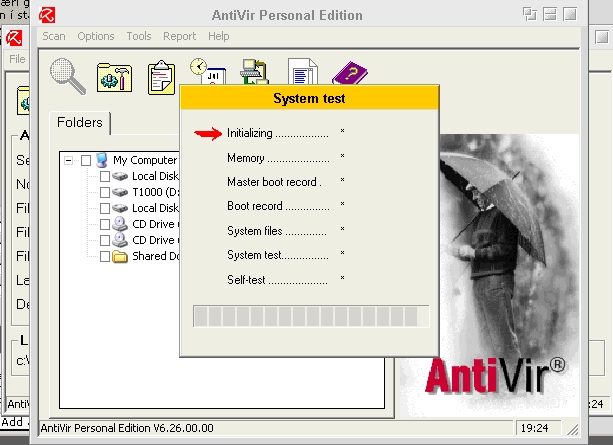Viewport: 613px width, 445px height.
Task: Collapse the My Computer tree node
Action: point(68,160)
